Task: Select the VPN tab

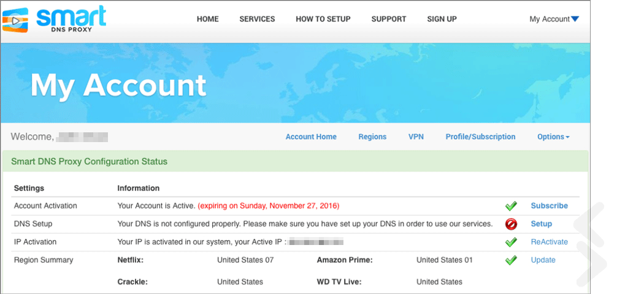Action: pyautogui.click(x=416, y=137)
